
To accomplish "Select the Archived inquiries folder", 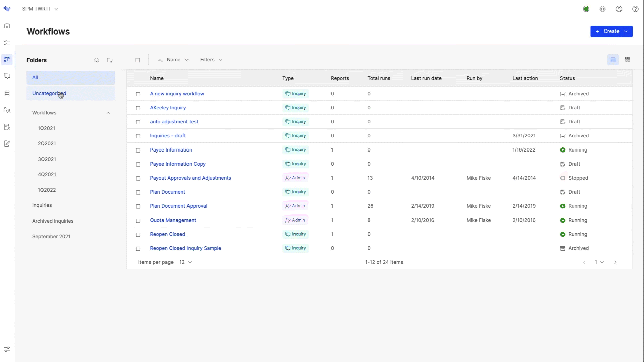I will click(x=53, y=221).
